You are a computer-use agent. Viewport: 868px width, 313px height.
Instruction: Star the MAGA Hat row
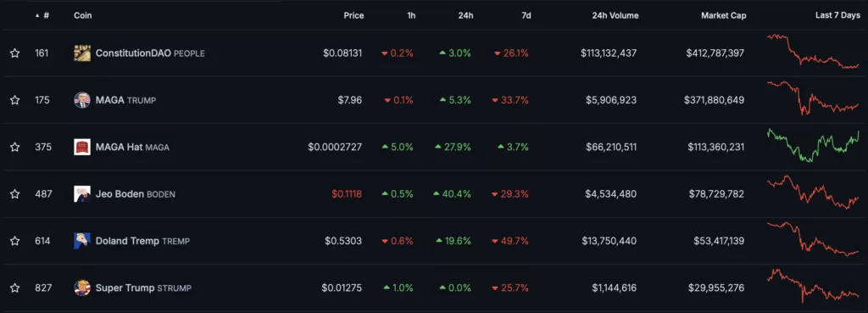point(15,148)
